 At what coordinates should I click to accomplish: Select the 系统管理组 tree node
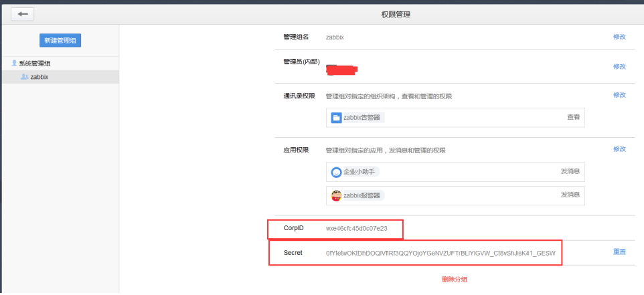(34, 64)
